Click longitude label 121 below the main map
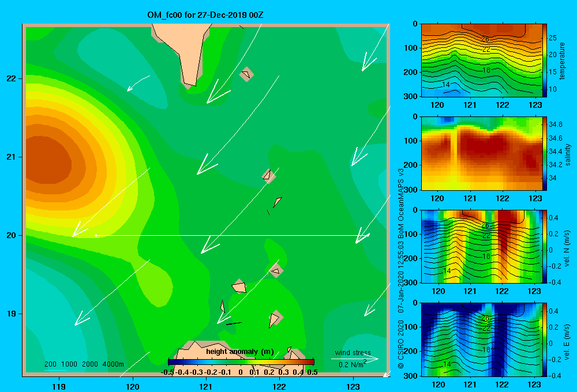This screenshot has height=392, width=577. (x=206, y=386)
